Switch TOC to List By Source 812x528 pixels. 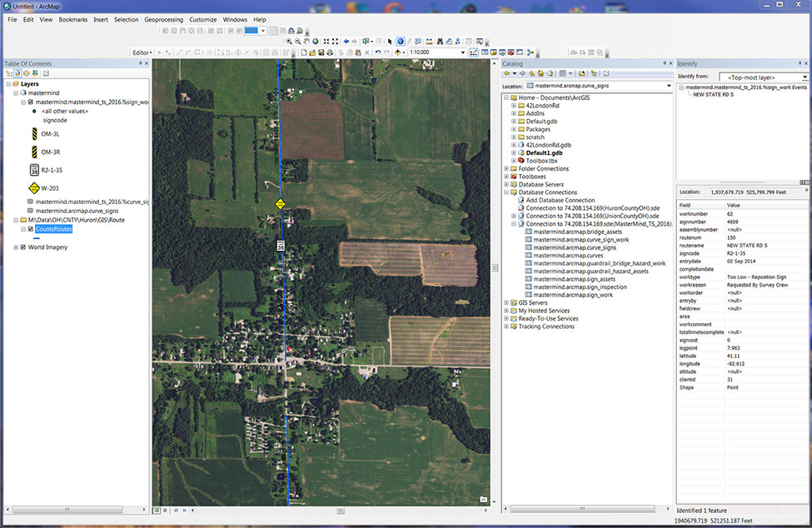18,73
